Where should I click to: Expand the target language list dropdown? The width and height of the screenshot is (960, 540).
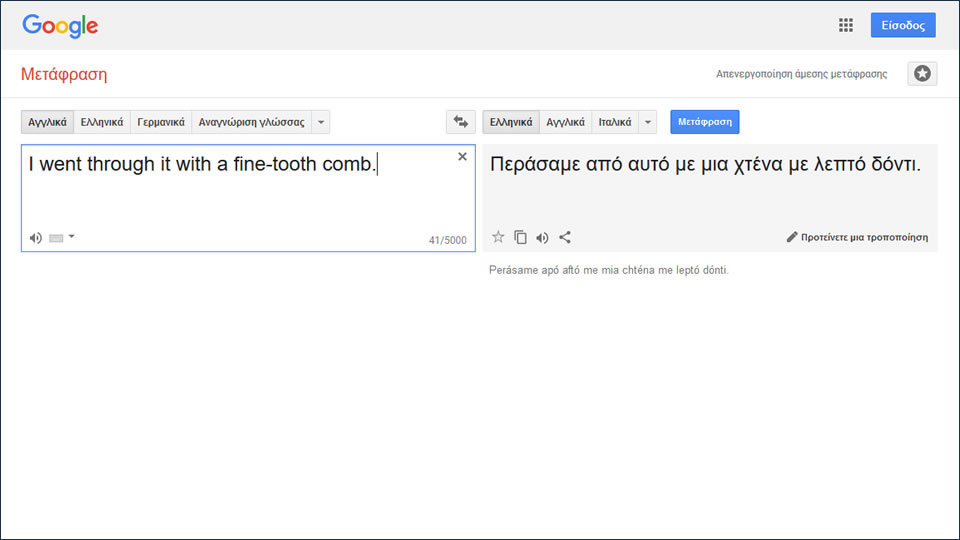tap(648, 122)
